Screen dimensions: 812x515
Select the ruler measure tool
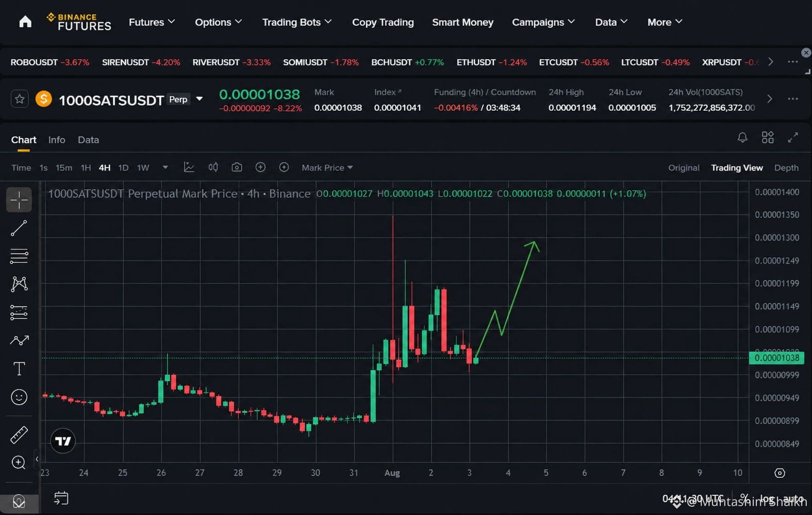(x=19, y=435)
